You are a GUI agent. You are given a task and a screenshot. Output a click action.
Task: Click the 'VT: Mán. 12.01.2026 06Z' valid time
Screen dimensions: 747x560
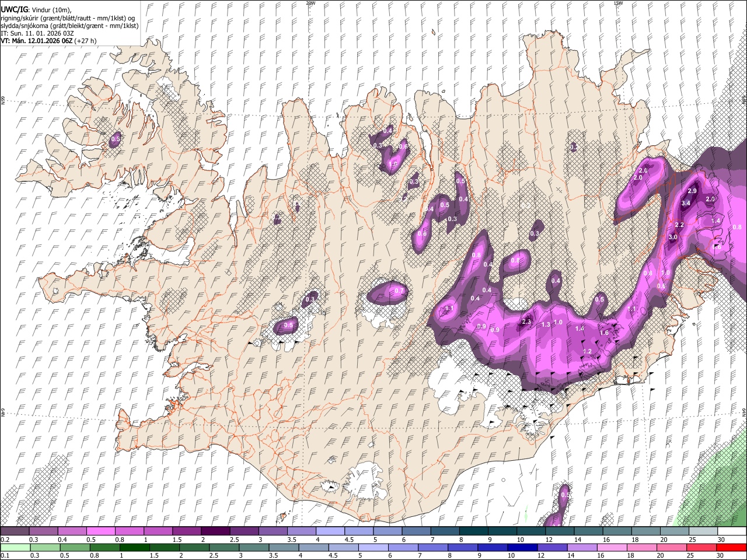[x=36, y=41]
